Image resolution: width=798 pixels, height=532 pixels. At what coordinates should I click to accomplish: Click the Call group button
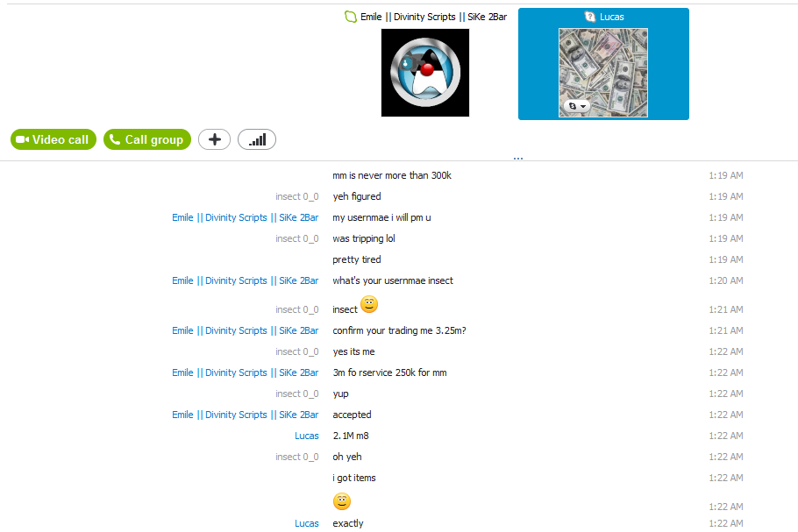(147, 139)
